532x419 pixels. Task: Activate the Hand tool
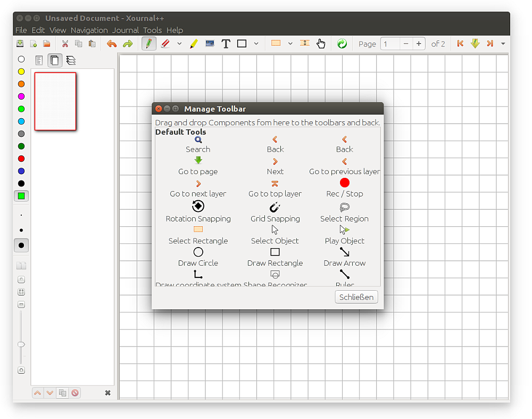tap(321, 44)
